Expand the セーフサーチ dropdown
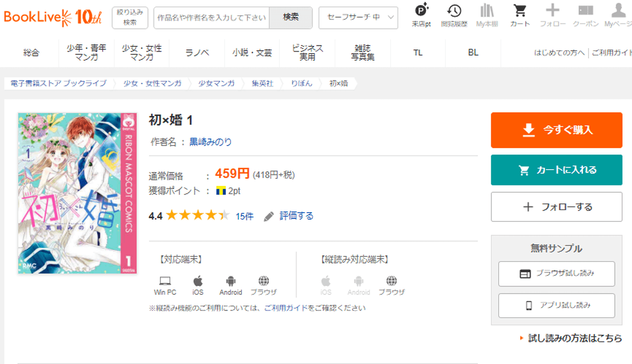Viewport: 632px width, 364px height. [358, 17]
